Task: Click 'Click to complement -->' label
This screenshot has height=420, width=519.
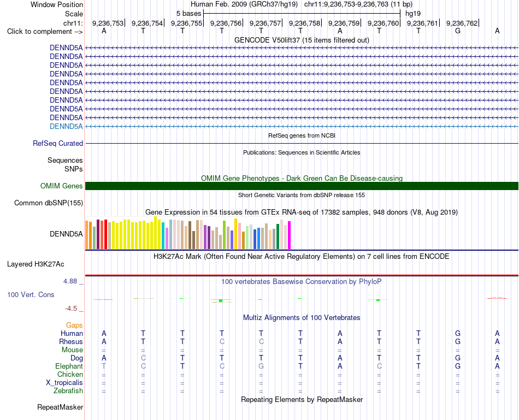Action: [x=45, y=32]
